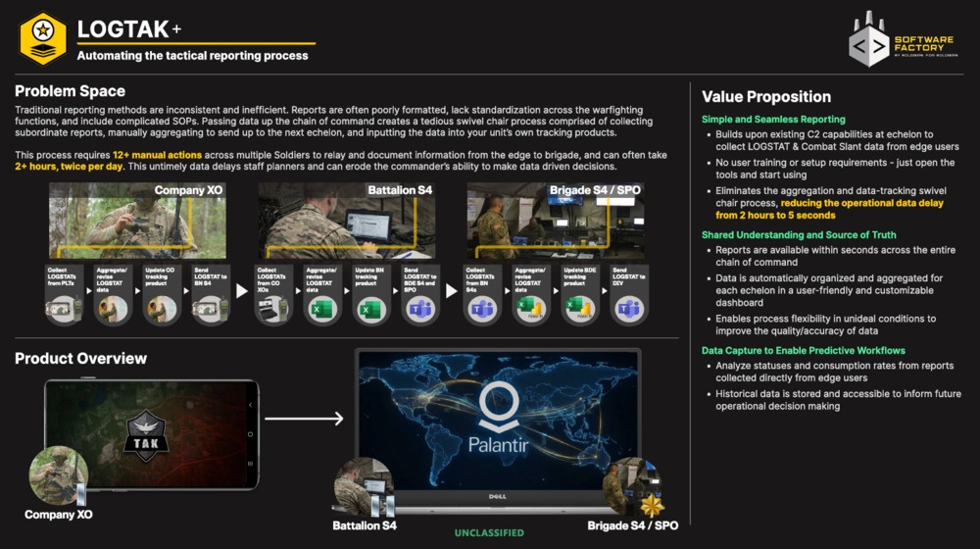The width and height of the screenshot is (980, 549).
Task: Click the 'No user training or setup requirements' bullet
Action: 835,169
